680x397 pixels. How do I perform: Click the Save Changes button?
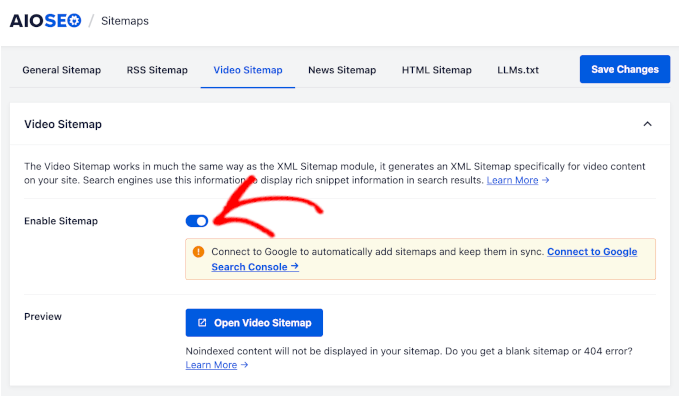point(625,69)
